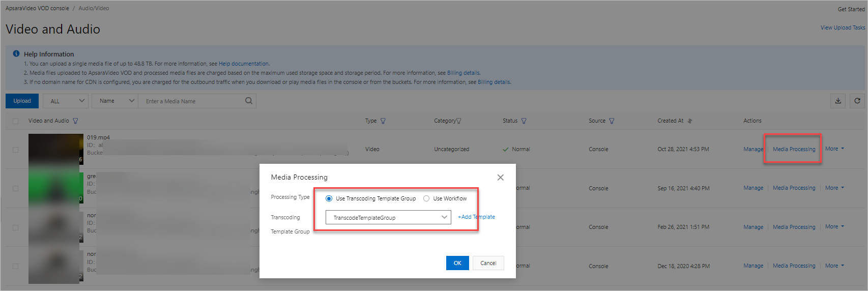Image resolution: width=868 pixels, height=291 pixels.
Task: Open the More menu for 019.mp4
Action: tap(834, 149)
